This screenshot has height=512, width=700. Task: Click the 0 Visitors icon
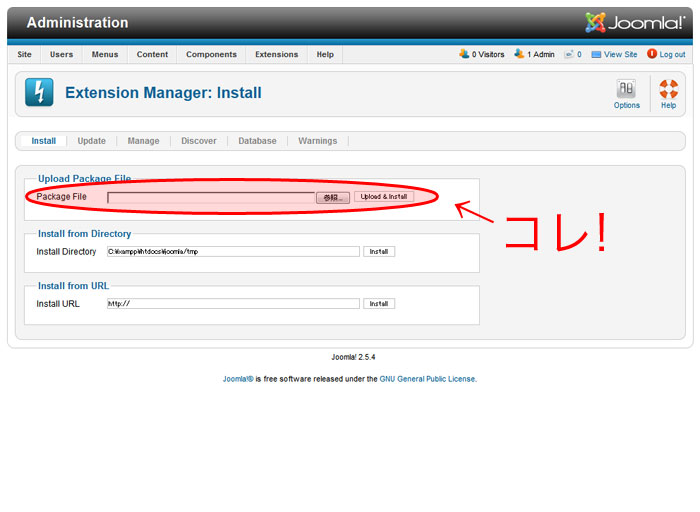point(464,54)
